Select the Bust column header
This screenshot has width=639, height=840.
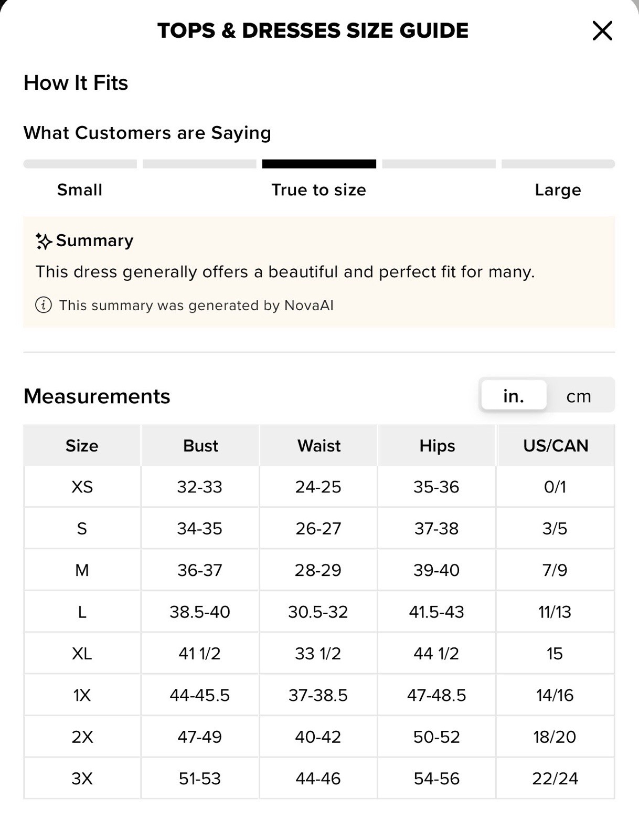pos(200,446)
